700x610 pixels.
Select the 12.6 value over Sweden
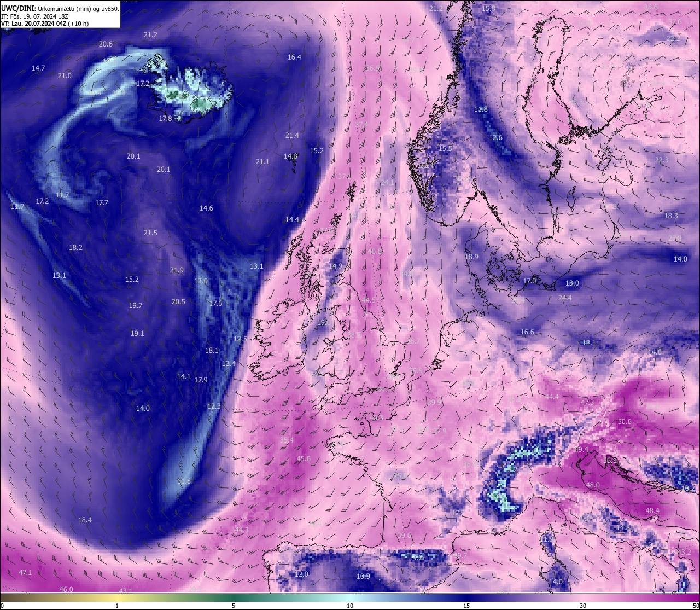495,138
